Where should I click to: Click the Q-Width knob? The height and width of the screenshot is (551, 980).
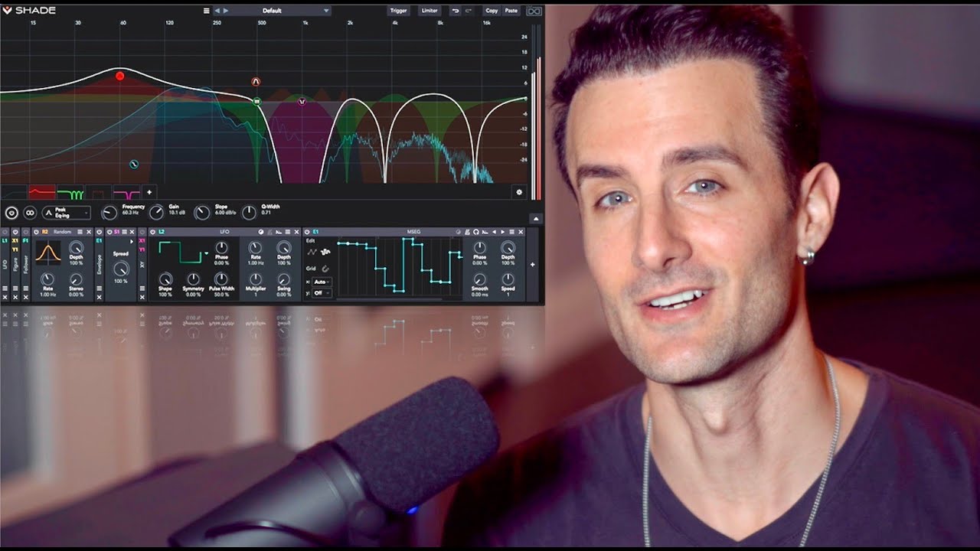click(249, 213)
